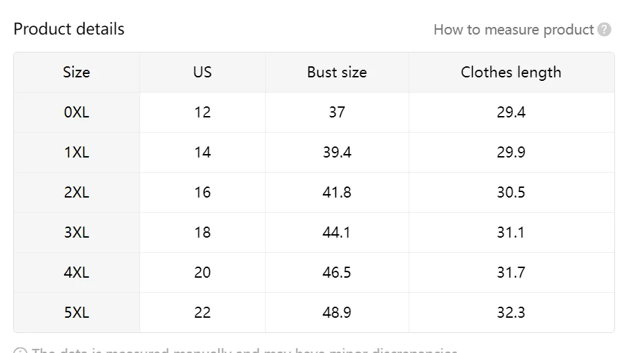Select the 4XL size row
This screenshot has width=644, height=353.
coord(76,273)
